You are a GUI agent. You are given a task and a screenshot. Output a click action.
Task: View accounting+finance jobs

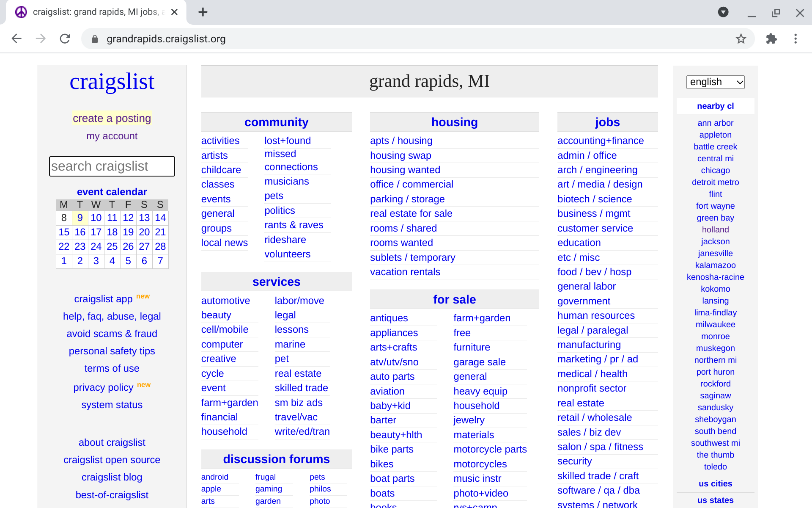pos(601,141)
